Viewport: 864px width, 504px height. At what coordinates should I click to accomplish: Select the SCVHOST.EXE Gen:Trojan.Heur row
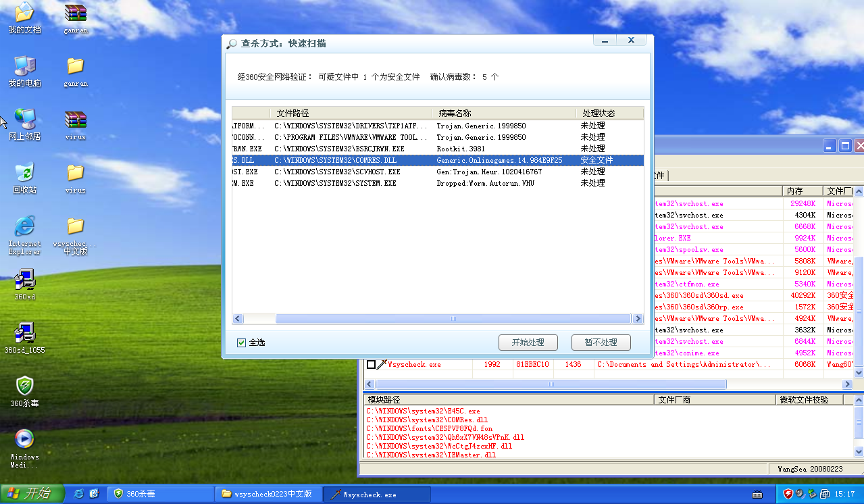[438, 172]
